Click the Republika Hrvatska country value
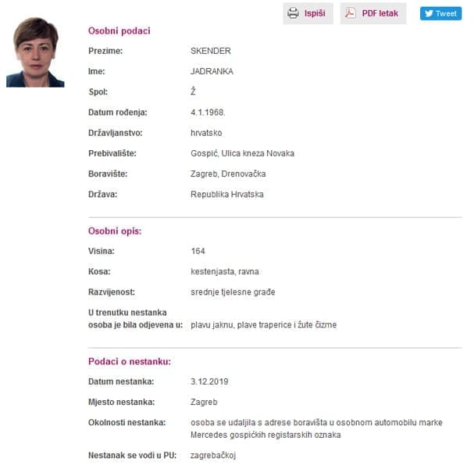474x476 pixels. 226,194
